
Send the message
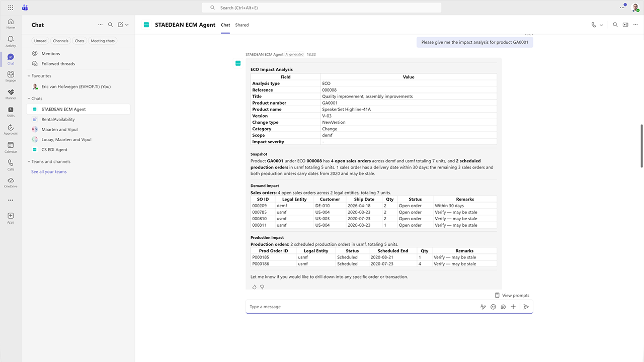click(526, 307)
